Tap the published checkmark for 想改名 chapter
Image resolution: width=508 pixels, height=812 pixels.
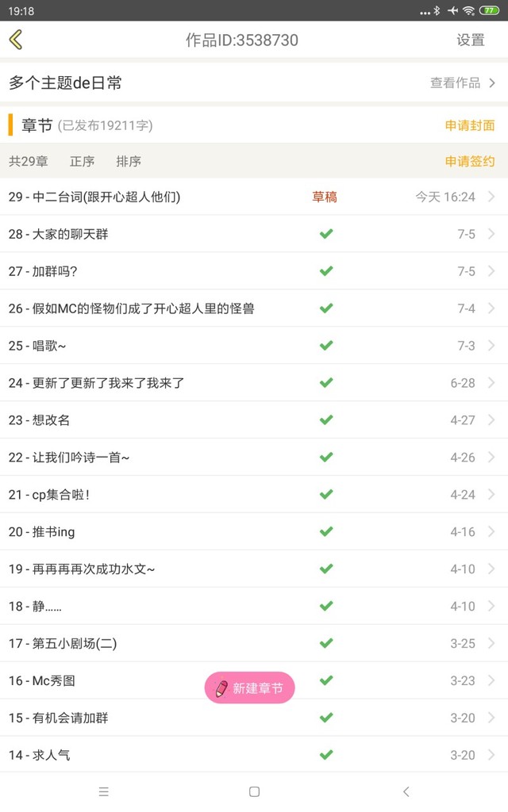coord(326,420)
